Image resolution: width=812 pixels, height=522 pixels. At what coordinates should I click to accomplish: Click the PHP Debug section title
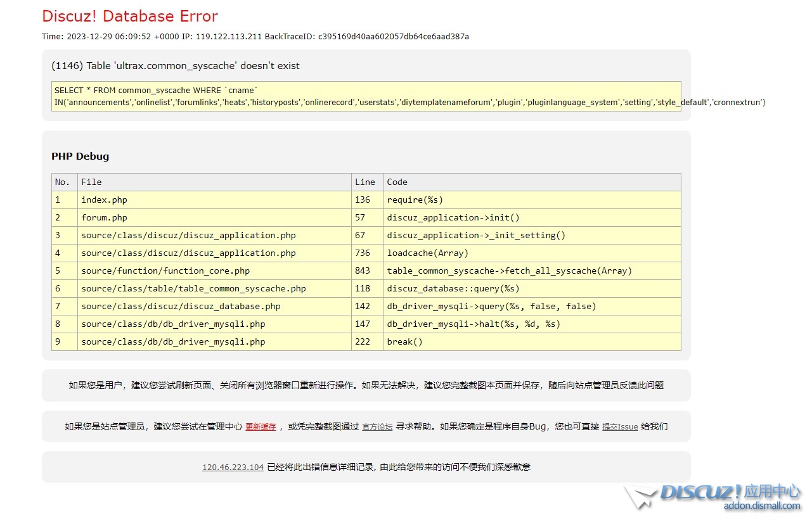tap(80, 156)
